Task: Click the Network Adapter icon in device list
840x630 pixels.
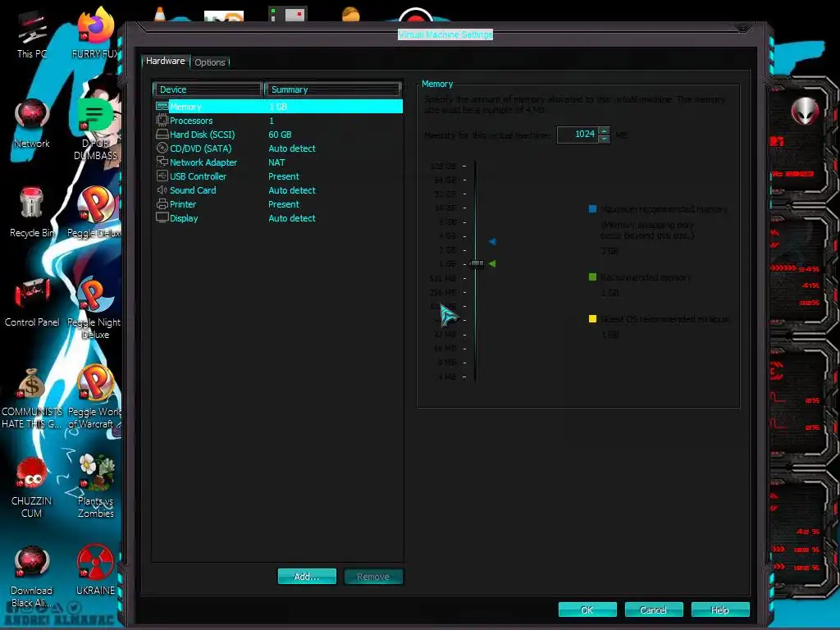Action: (x=162, y=162)
